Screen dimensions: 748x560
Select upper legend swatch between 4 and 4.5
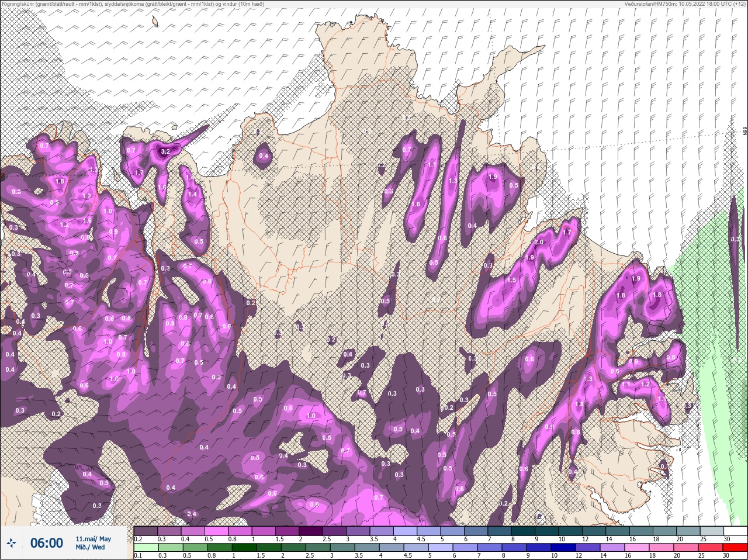coord(406,531)
